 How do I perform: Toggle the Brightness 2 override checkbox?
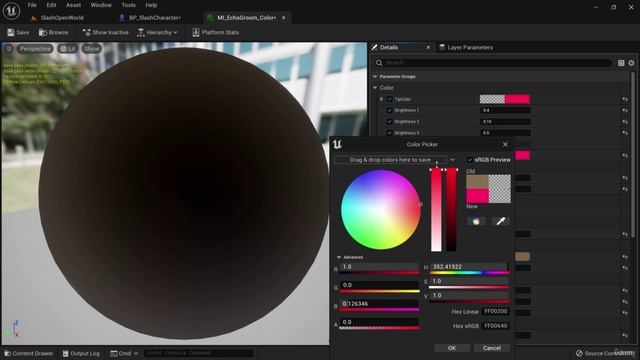389,122
